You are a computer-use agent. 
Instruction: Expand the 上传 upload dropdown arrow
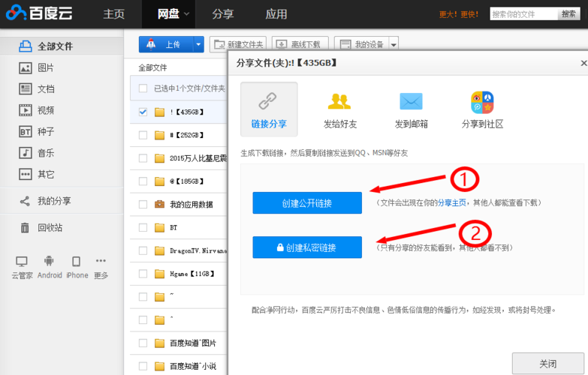pyautogui.click(x=199, y=44)
